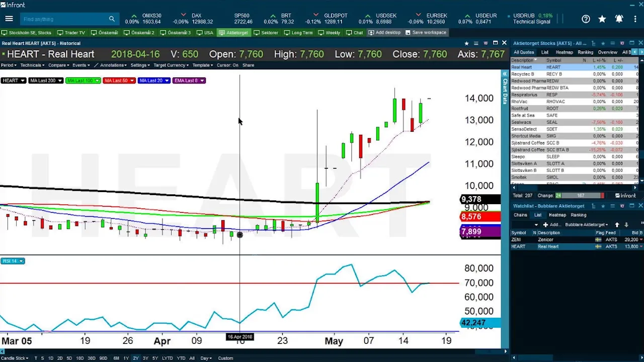Open Chains tab in Watchlist
Image resolution: width=644 pixels, height=362 pixels.
[520, 215]
